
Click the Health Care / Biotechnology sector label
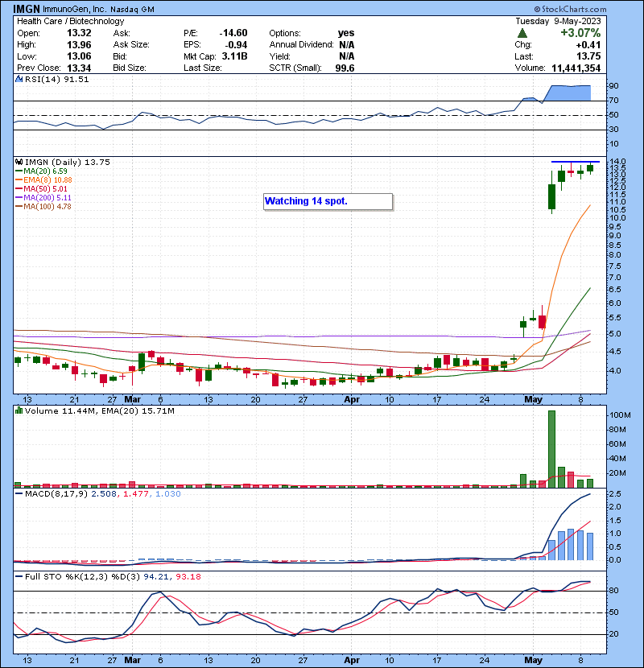70,21
